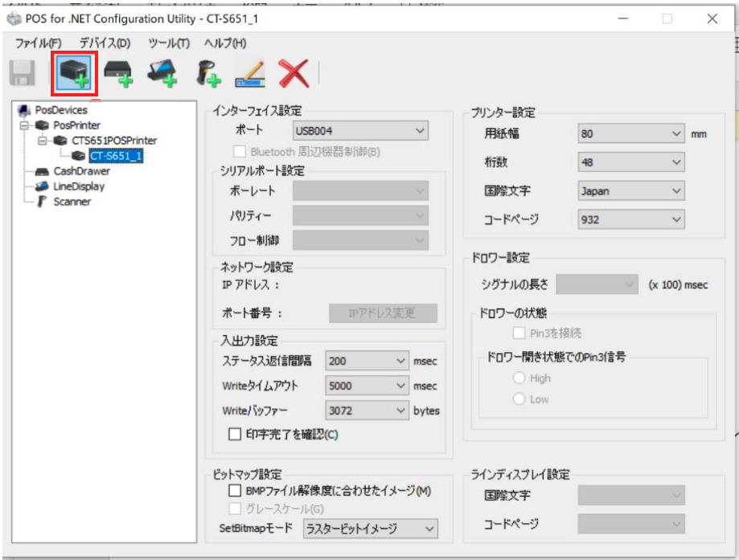This screenshot has height=560, width=739.
Task: Toggle Bluetooth 周辺機器制御(B) checkbox
Action: coord(240,152)
